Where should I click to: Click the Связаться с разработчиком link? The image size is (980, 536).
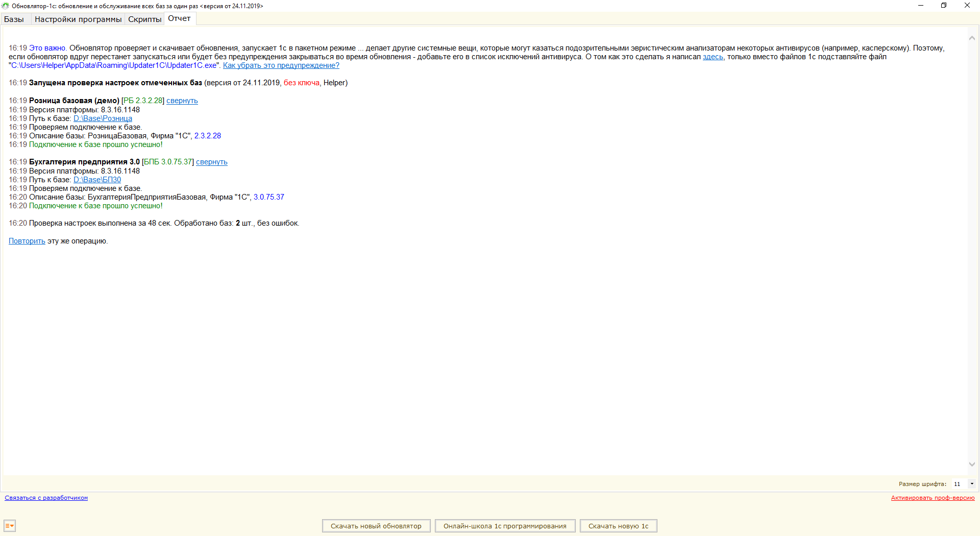46,498
